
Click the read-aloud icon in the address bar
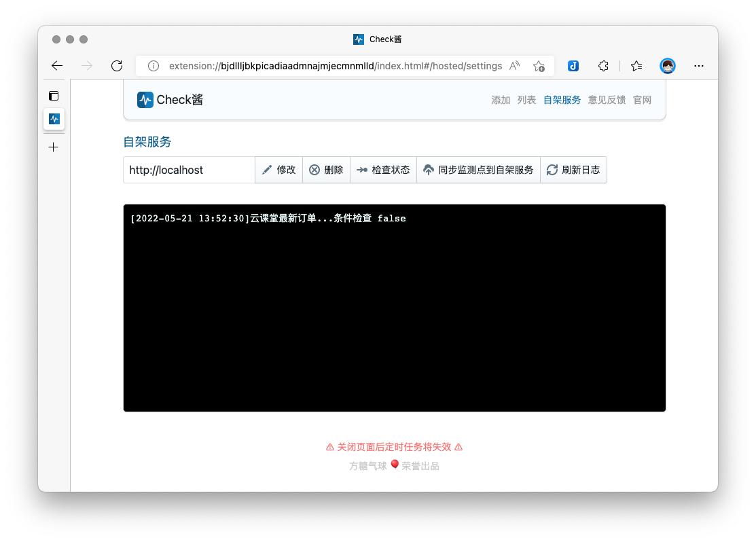pyautogui.click(x=514, y=65)
